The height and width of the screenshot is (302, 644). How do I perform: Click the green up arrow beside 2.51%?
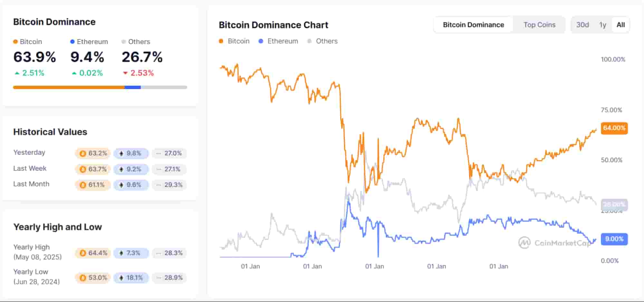point(17,73)
